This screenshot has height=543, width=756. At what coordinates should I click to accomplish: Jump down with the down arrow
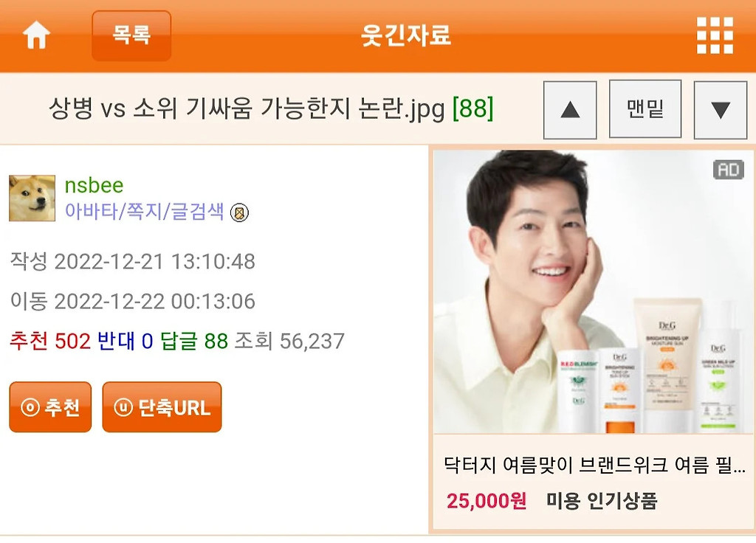coord(721,109)
